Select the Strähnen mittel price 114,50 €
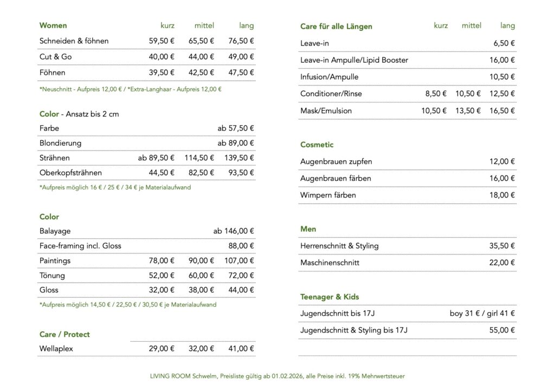 (x=201, y=158)
